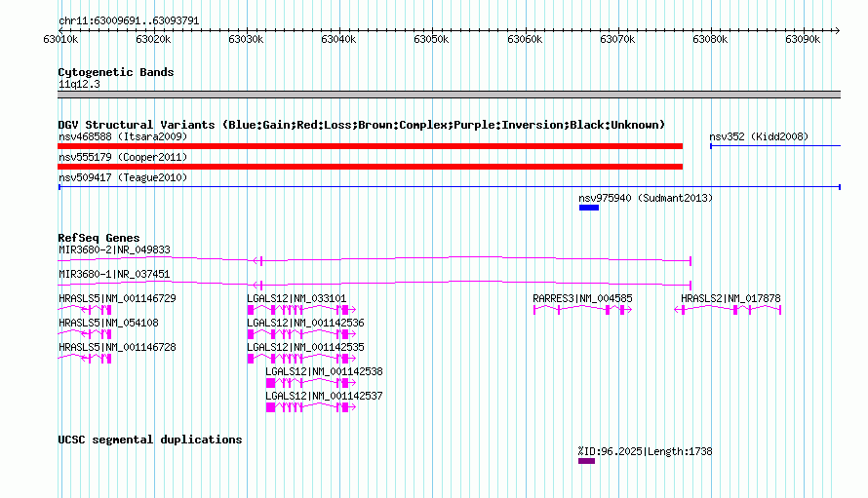Open HRASLS2|NM_017878 gene label
868x498 pixels.
[x=730, y=298]
